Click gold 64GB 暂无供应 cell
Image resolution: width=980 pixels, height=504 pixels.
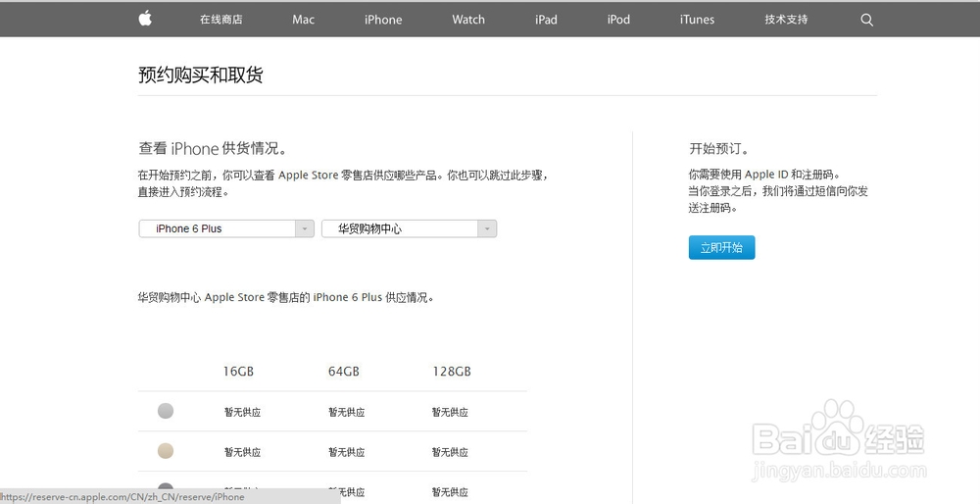pyautogui.click(x=346, y=452)
